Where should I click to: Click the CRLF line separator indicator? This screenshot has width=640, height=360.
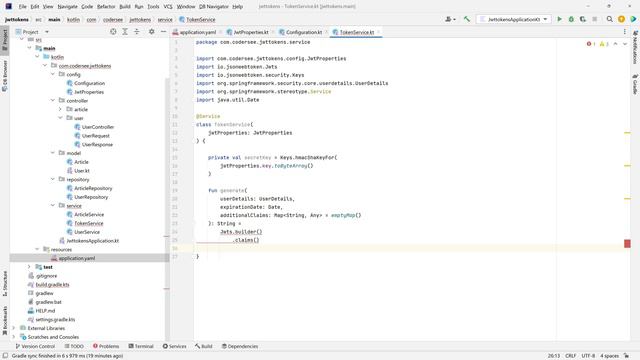(x=571, y=356)
